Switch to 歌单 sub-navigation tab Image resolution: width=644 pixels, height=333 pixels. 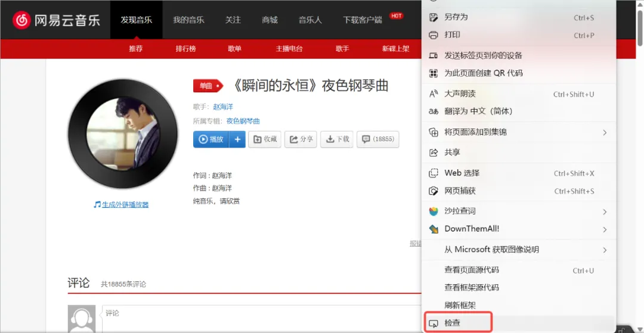[235, 49]
